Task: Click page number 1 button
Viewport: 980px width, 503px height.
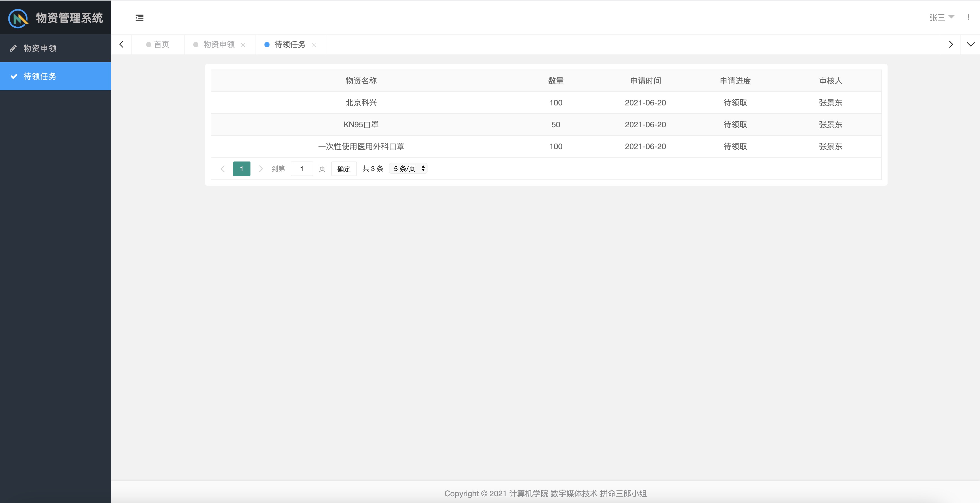Action: pos(241,169)
